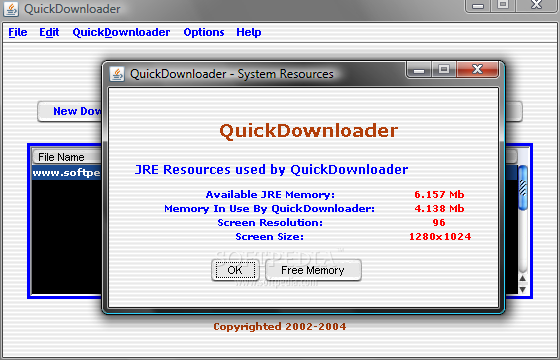The width and height of the screenshot is (560, 360).
Task: Click the screen resolution value 96
Action: [x=439, y=222]
